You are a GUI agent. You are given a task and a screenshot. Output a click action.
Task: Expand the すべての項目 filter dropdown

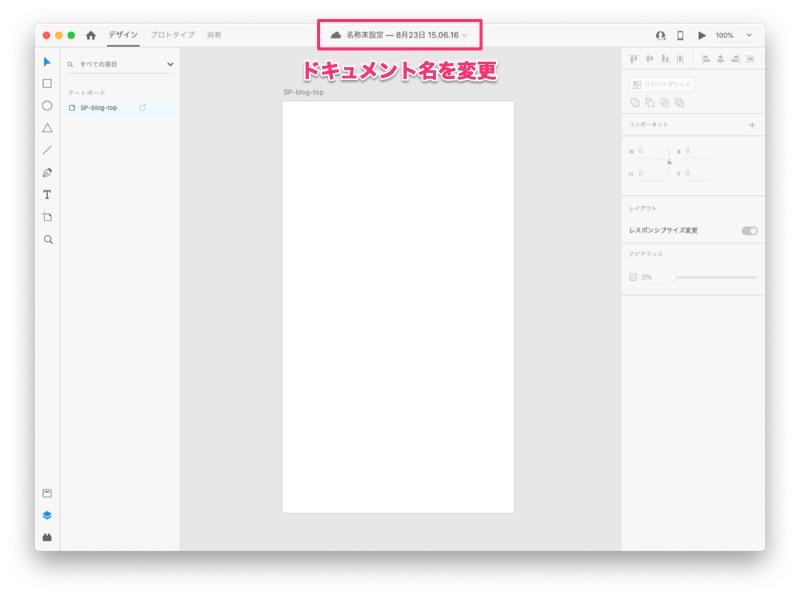point(170,64)
